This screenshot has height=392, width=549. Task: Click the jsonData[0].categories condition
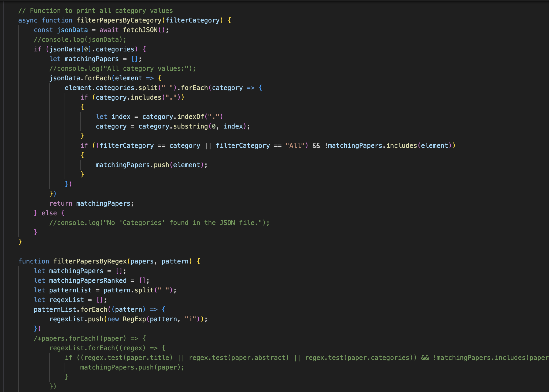click(92, 49)
